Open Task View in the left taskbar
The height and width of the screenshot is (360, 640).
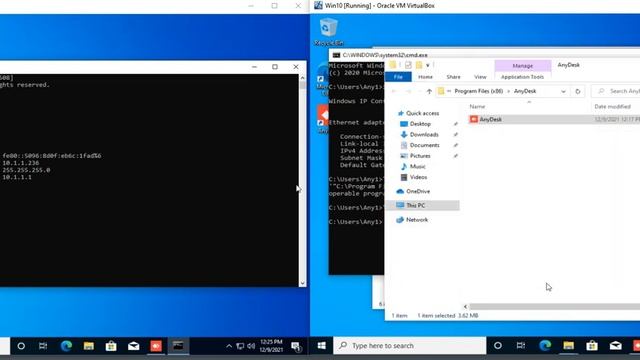click(43, 346)
